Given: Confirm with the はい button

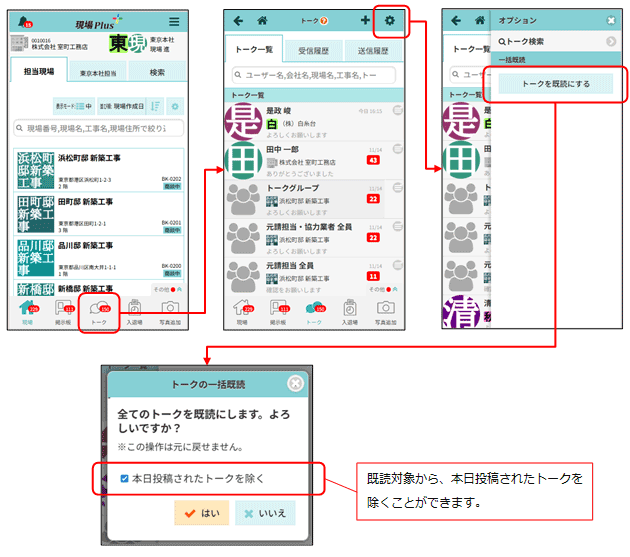Looking at the screenshot, I should (201, 513).
